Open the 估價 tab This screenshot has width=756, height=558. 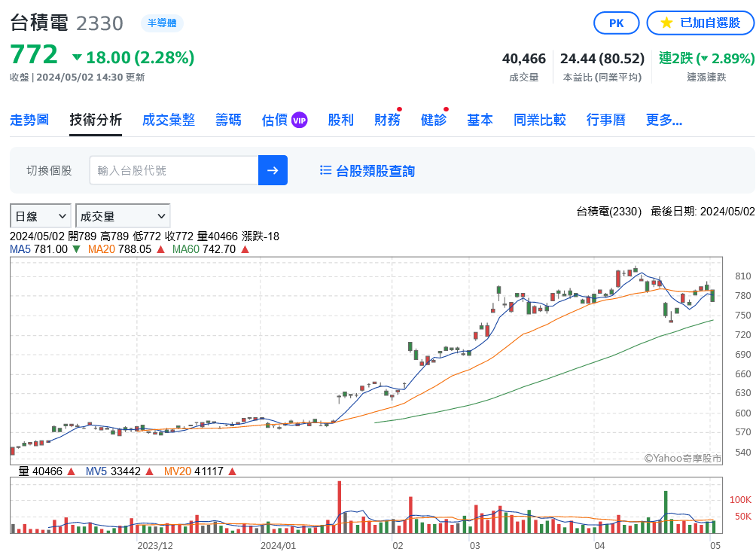(275, 120)
